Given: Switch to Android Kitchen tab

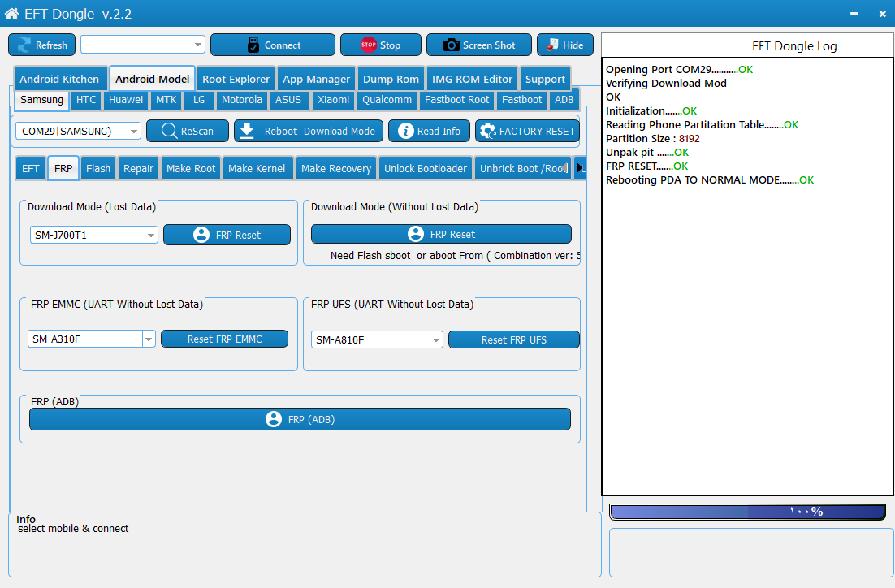Looking at the screenshot, I should pyautogui.click(x=59, y=79).
